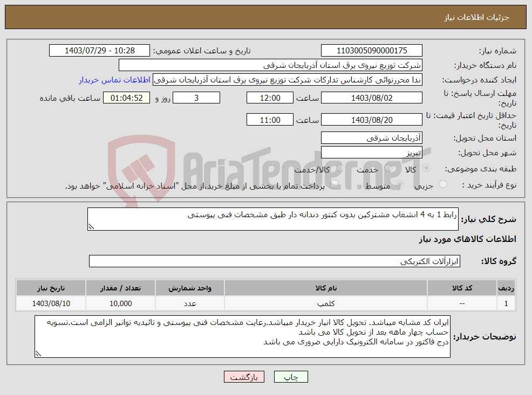Image resolution: width=532 pixels, height=395 pixels.
Task: Click the ساعت باقی مانده label
Action: click(70, 98)
